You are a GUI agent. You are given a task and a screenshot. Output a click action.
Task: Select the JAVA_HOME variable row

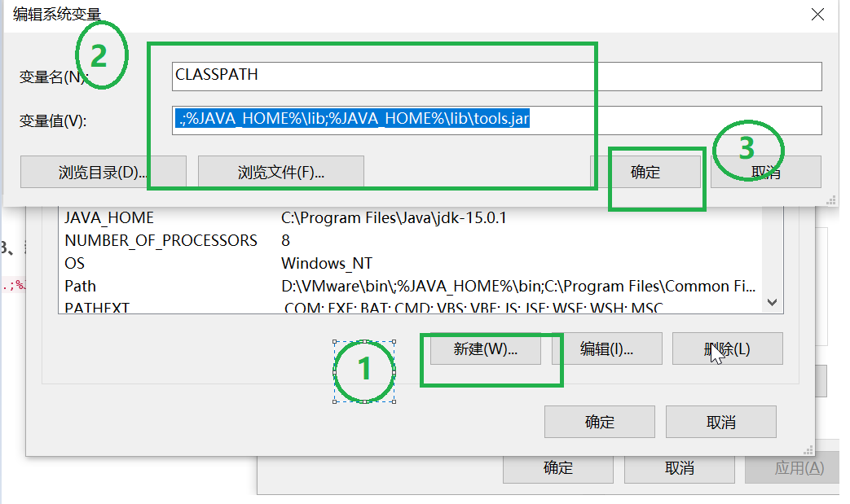(244, 217)
